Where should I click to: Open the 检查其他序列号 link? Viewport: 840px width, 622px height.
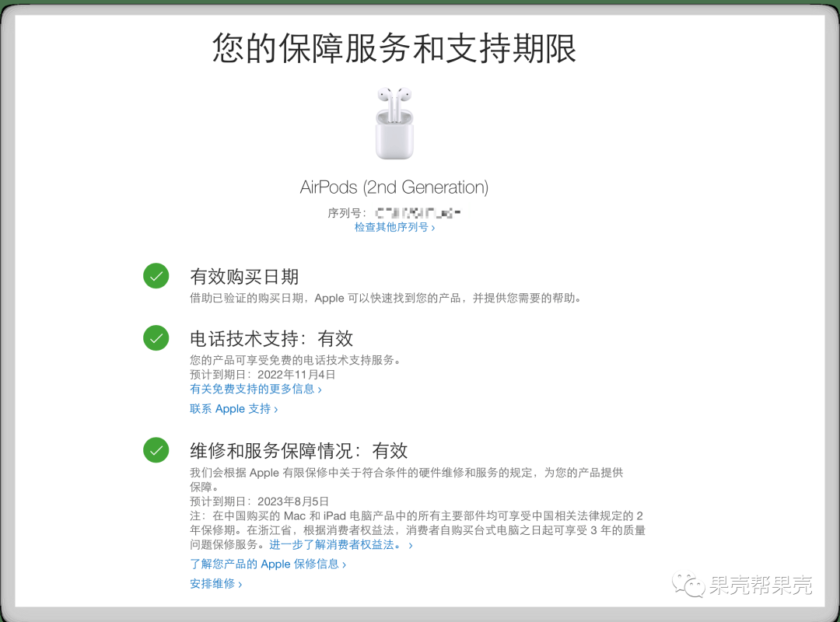[x=394, y=227]
